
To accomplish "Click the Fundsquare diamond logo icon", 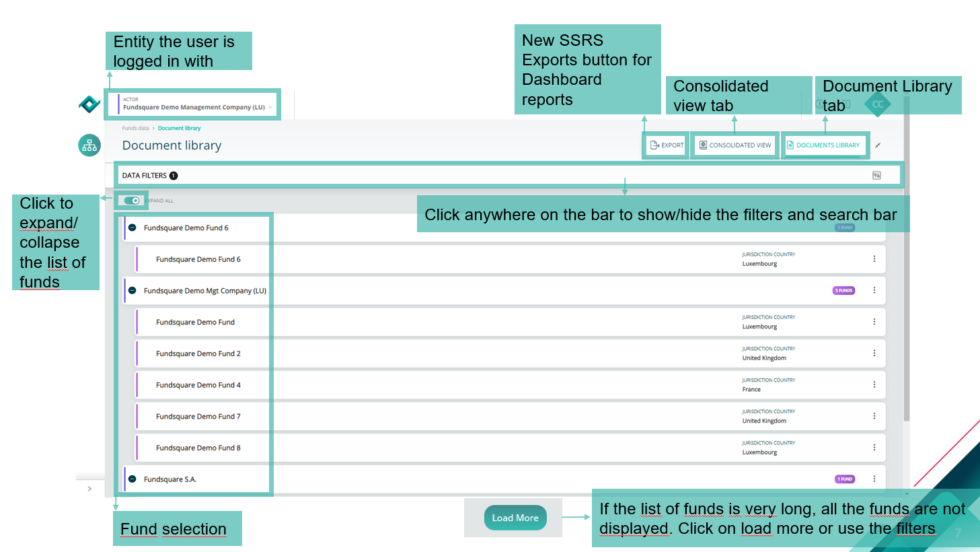I will pos(89,104).
